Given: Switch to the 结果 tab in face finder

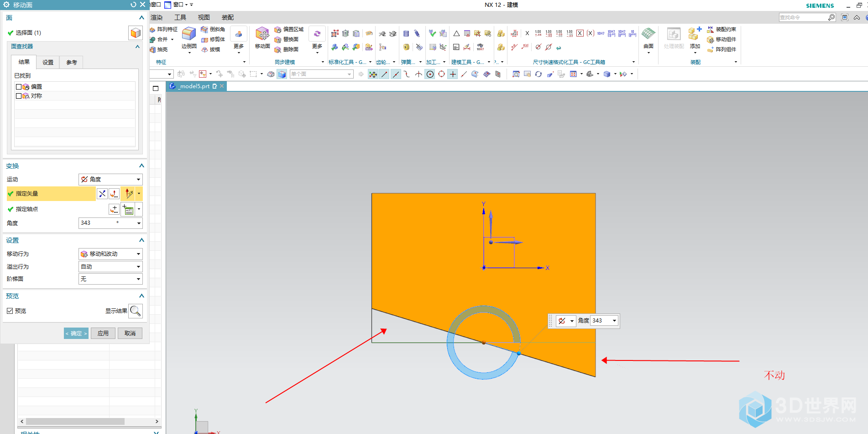Looking at the screenshot, I should 24,62.
